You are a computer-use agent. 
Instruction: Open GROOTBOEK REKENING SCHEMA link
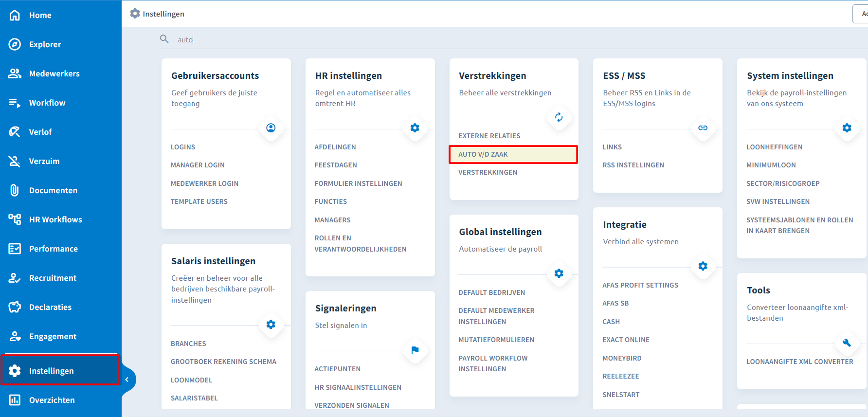pyautogui.click(x=223, y=362)
